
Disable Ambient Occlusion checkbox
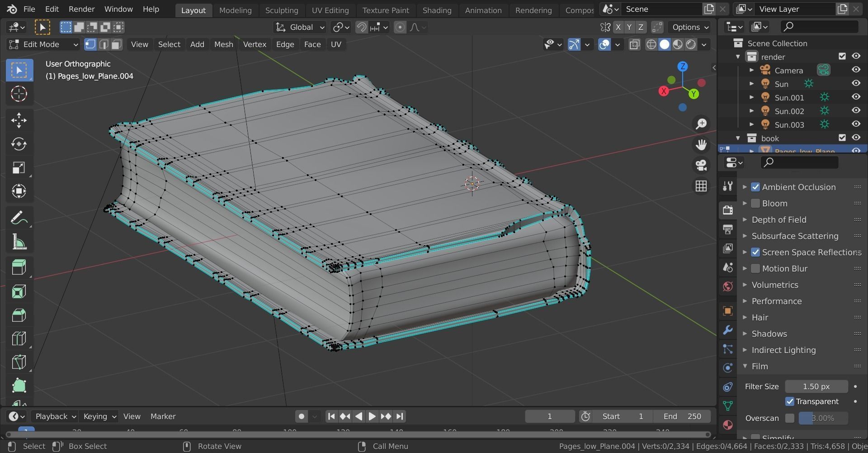coord(755,187)
